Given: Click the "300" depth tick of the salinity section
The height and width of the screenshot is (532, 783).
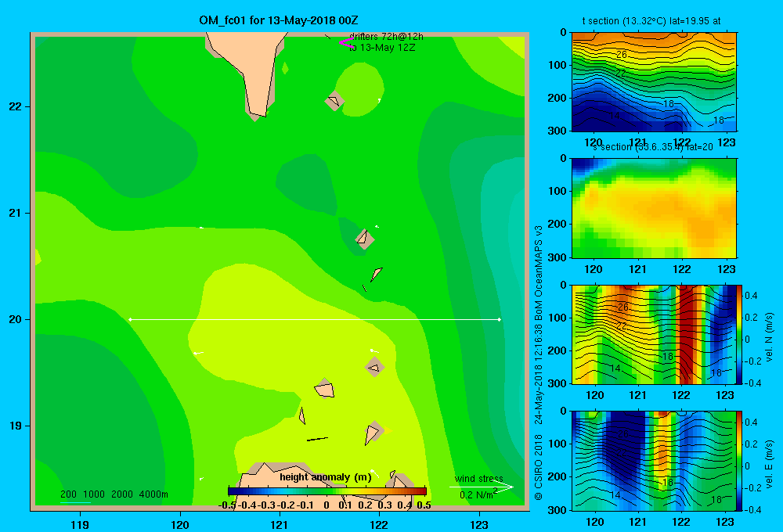Looking at the screenshot, I should tap(557, 257).
